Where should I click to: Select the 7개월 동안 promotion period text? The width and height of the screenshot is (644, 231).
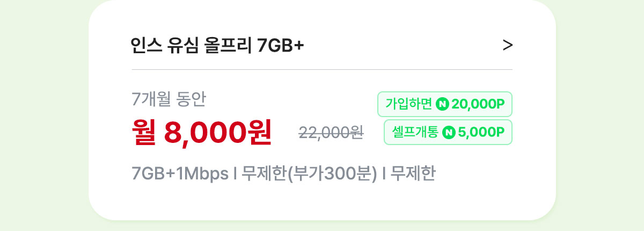pyautogui.click(x=169, y=99)
